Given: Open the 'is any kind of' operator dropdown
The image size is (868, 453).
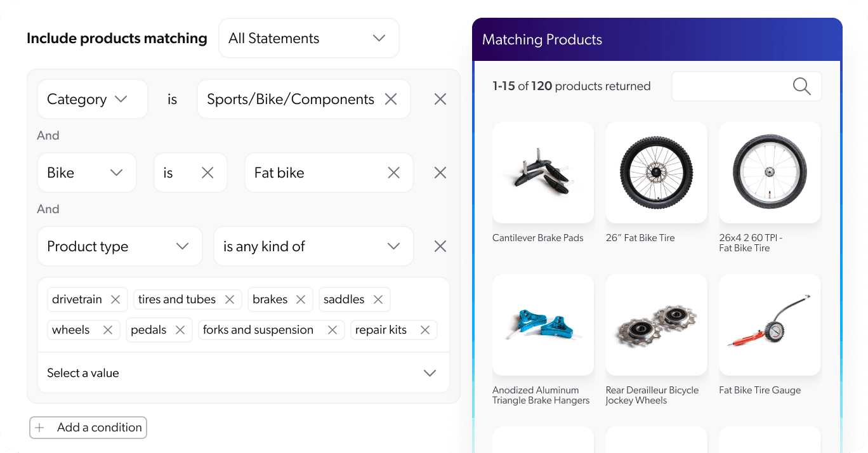Looking at the screenshot, I should point(313,246).
